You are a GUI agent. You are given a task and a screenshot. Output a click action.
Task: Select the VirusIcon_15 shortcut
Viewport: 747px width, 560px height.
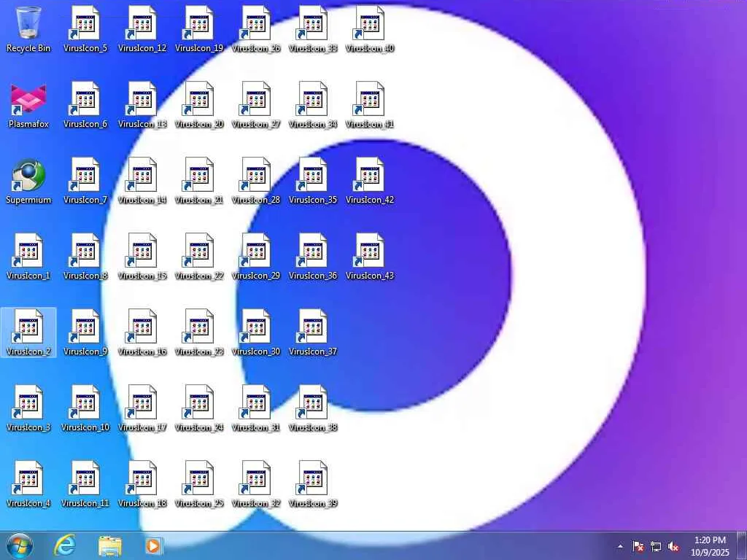point(142,257)
